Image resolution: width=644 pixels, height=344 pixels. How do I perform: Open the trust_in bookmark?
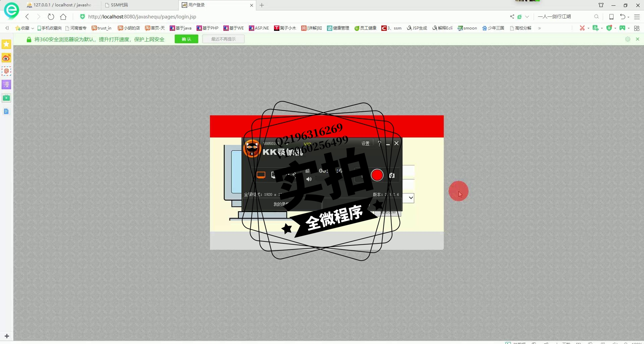click(101, 28)
